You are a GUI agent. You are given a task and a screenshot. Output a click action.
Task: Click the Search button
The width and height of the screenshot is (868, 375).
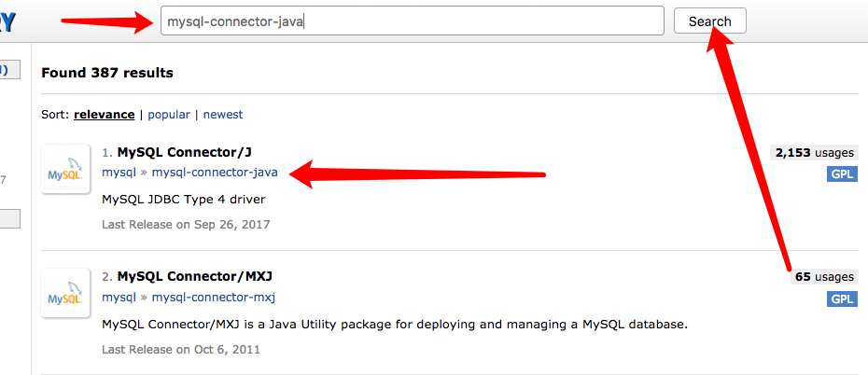tap(709, 21)
